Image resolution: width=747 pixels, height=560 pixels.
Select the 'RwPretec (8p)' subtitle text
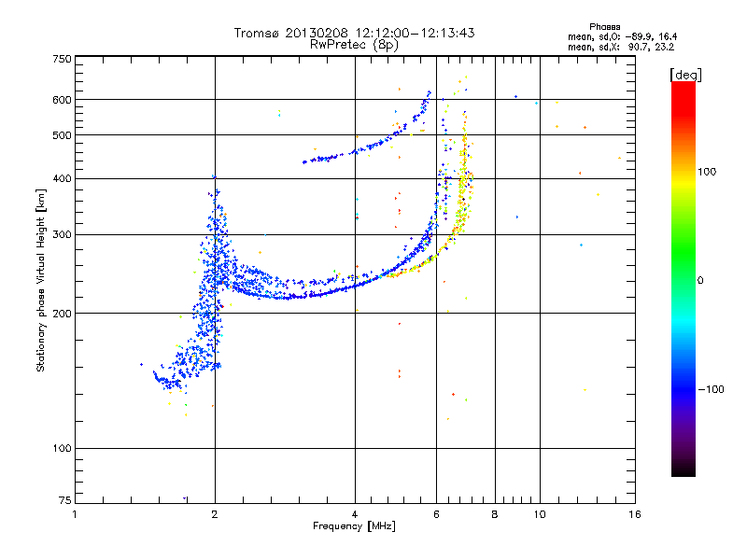pyautogui.click(x=354, y=45)
